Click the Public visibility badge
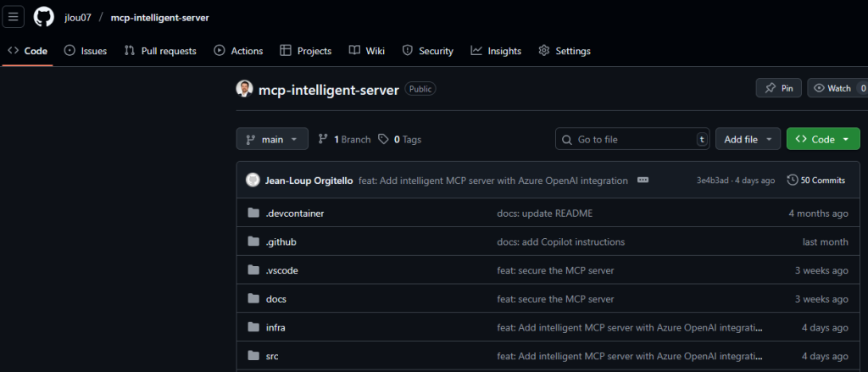Screen dimensions: 868x372 point(420,89)
